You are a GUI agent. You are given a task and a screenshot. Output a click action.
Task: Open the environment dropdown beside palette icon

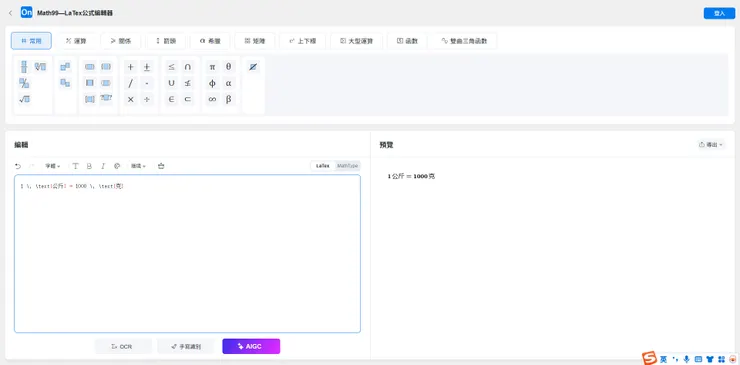(x=138, y=166)
